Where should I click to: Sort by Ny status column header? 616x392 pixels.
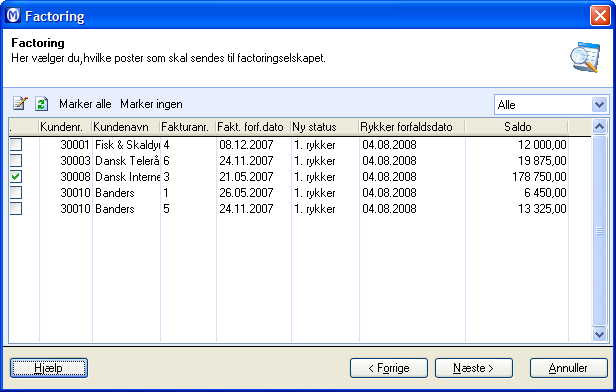[x=325, y=127]
